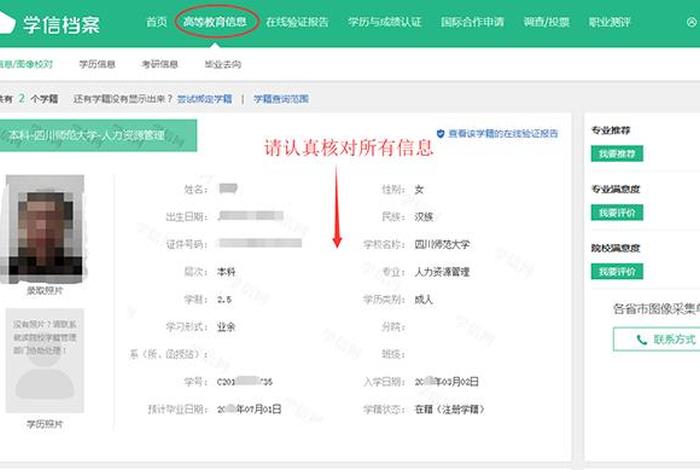Open the 毕业去向 tab
This screenshot has width=700, height=470.
coord(222,65)
